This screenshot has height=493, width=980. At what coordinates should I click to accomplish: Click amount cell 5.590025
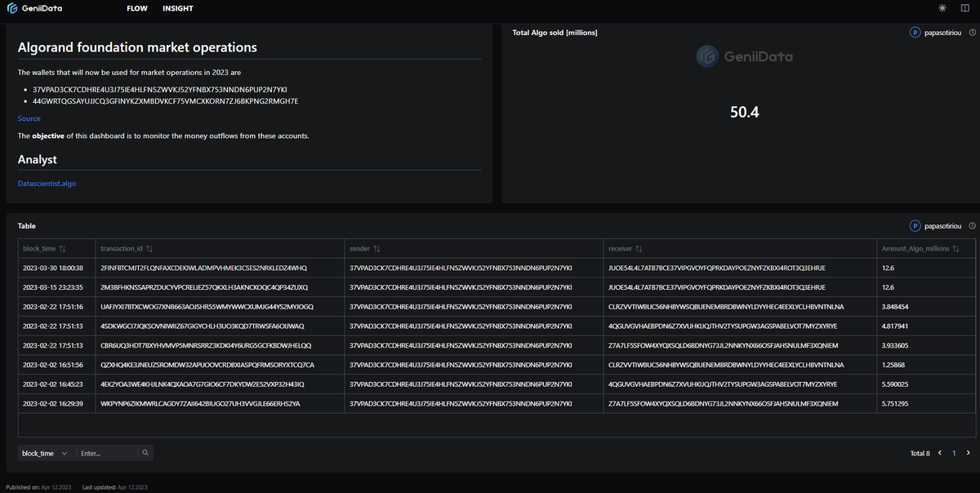[895, 384]
